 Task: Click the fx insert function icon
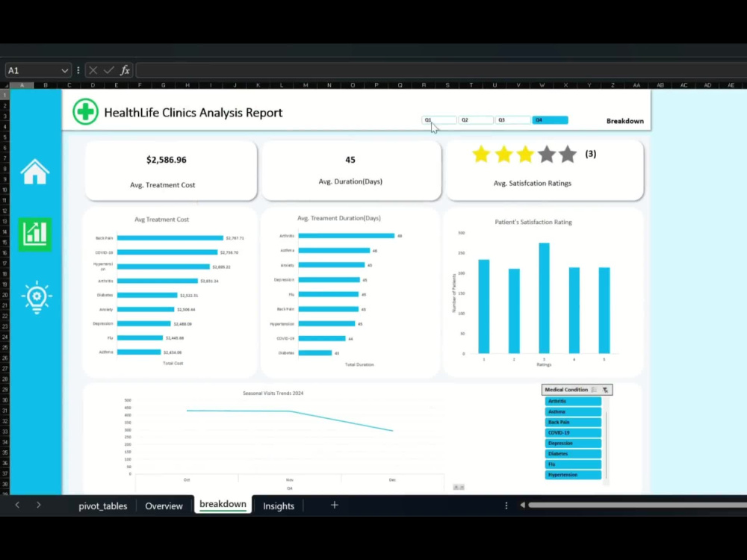coord(125,70)
